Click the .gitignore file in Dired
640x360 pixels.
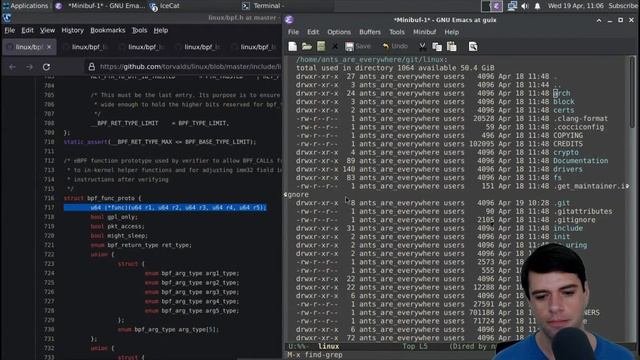pyautogui.click(x=574, y=220)
